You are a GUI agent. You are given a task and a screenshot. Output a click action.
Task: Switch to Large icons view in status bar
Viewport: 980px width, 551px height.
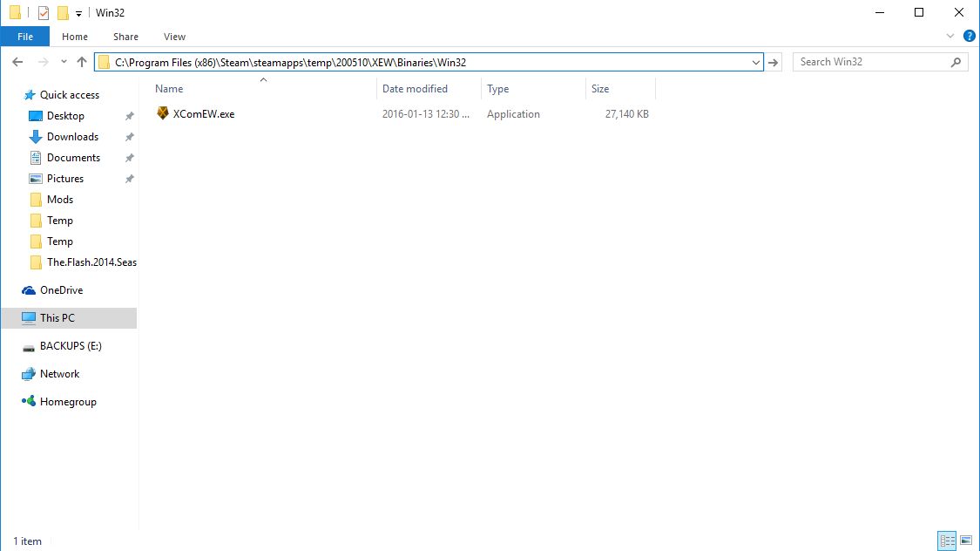(x=966, y=541)
